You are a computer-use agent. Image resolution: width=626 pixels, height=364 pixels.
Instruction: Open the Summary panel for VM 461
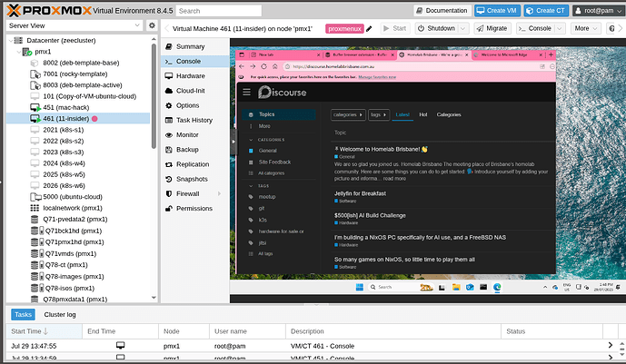coord(190,45)
